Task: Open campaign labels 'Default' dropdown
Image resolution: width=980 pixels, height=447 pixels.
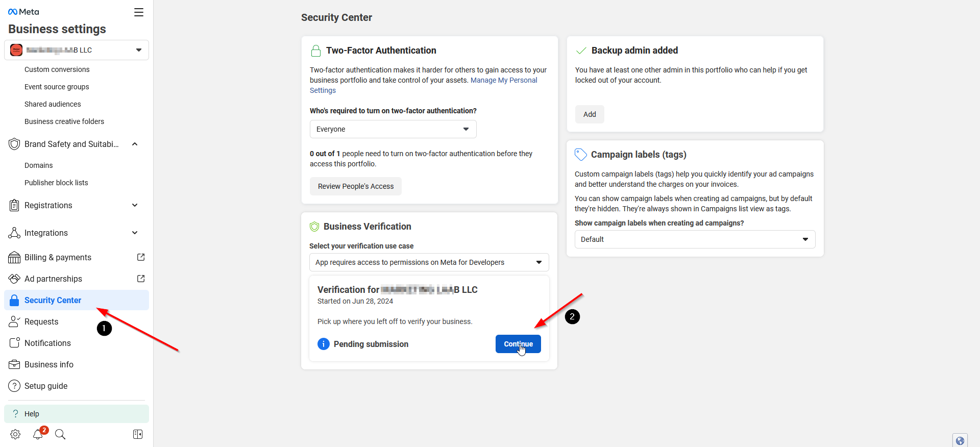Action: 695,239
